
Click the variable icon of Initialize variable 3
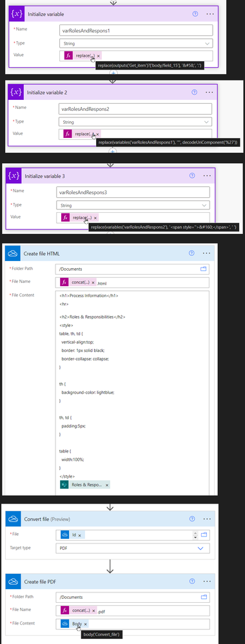[14, 176]
